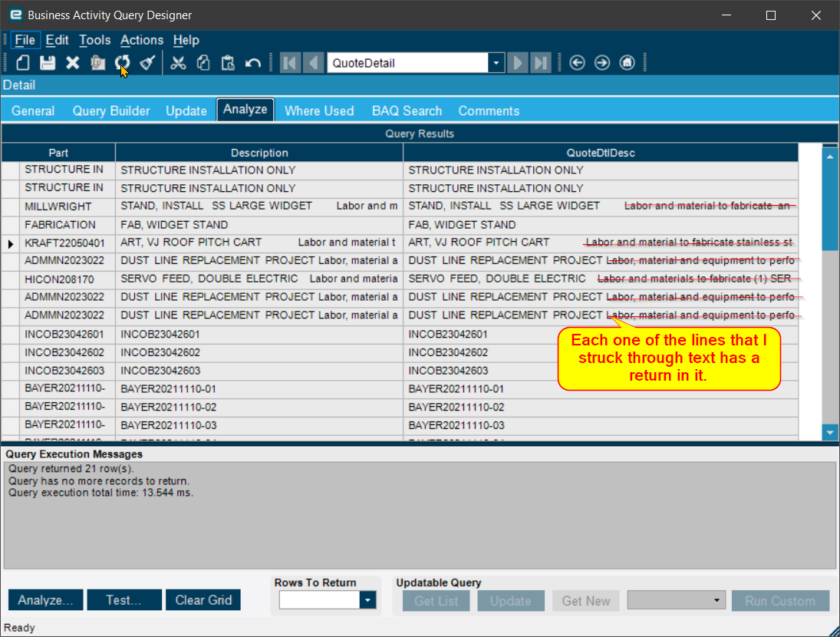The height and width of the screenshot is (637, 840).
Task: Open the Where Used tab
Action: [319, 111]
